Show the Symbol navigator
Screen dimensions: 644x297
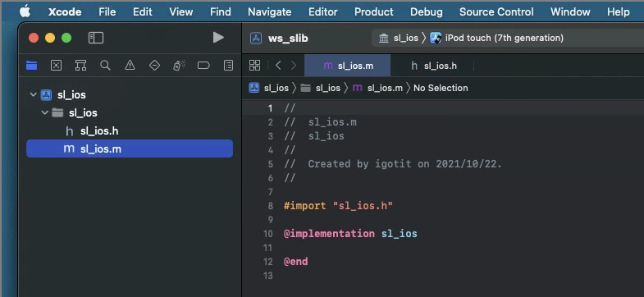pyautogui.click(x=80, y=65)
